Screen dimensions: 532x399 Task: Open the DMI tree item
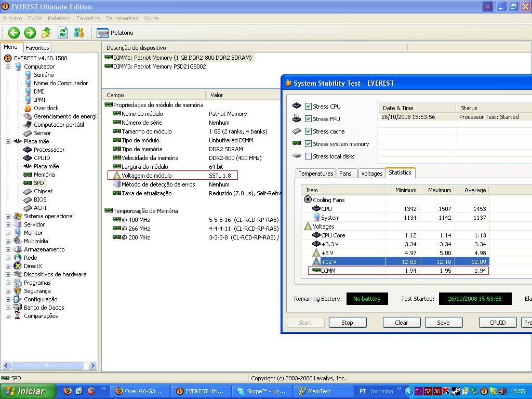[x=38, y=91]
